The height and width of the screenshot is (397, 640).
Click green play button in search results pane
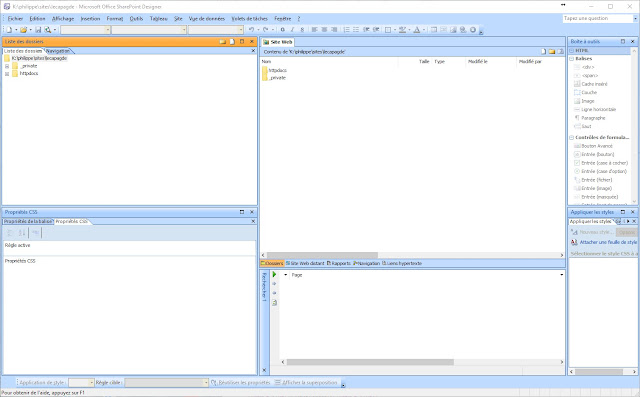(274, 274)
